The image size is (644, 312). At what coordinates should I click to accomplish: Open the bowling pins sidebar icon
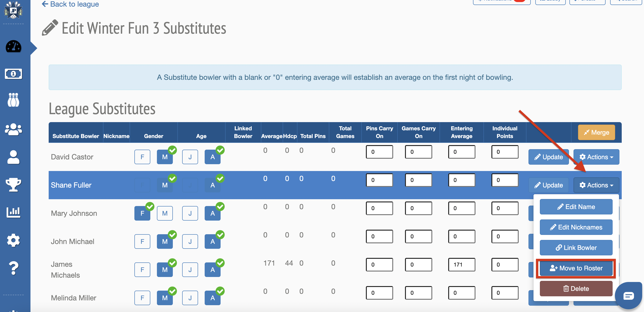point(13,100)
